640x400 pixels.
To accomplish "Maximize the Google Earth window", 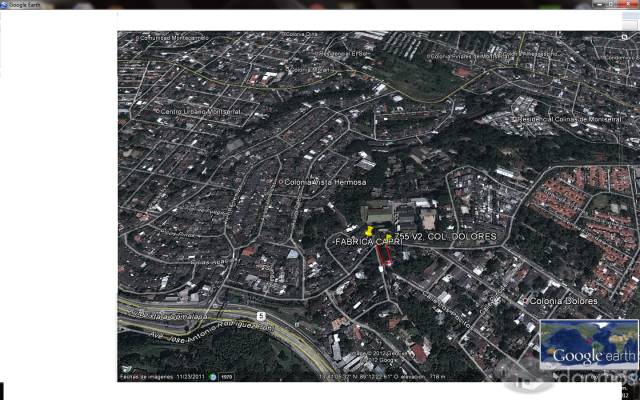I will [x=611, y=4].
